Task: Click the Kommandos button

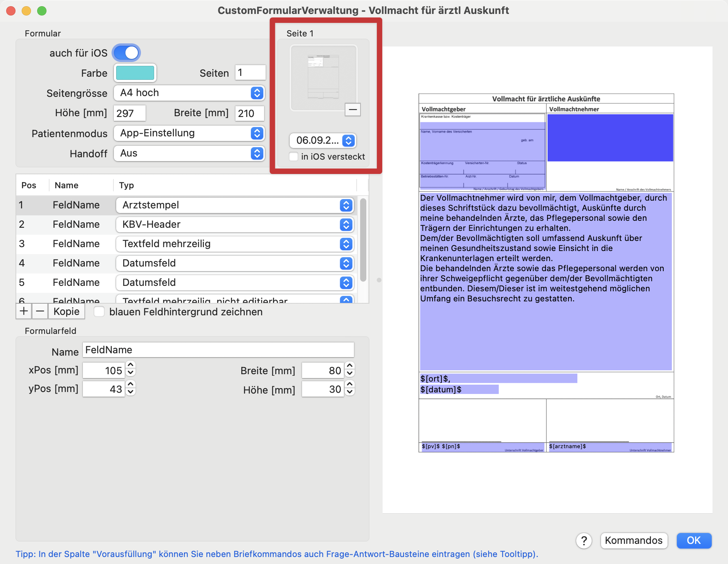Action: pos(634,541)
